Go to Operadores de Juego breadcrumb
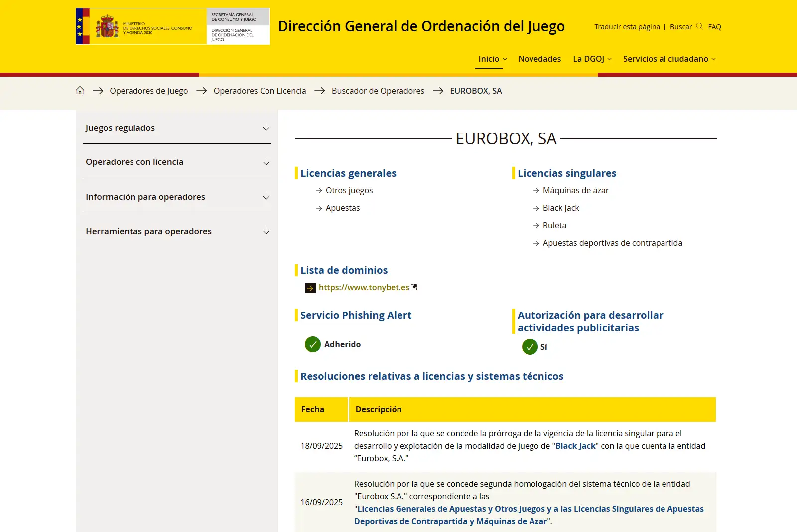The image size is (797, 532). tap(148, 91)
